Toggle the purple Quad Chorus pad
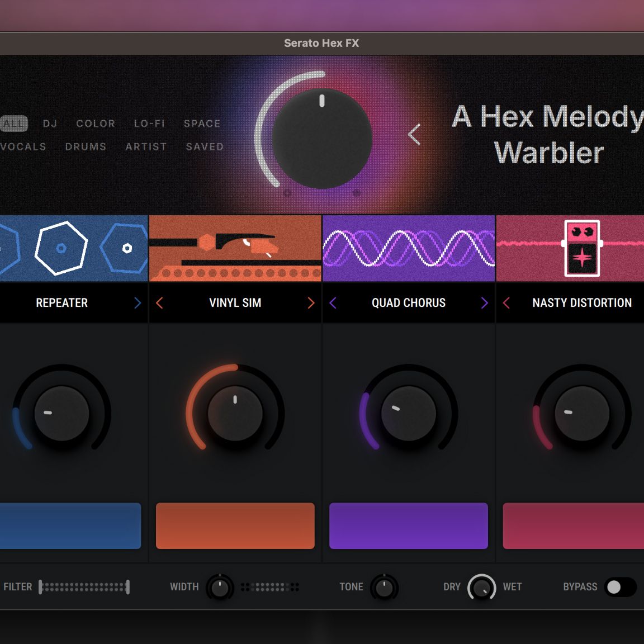Viewport: 644px width, 644px height. (409, 525)
